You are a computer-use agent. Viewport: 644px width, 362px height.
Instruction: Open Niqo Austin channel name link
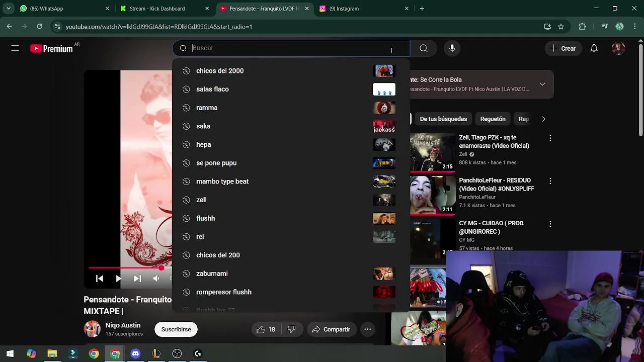[123, 325]
